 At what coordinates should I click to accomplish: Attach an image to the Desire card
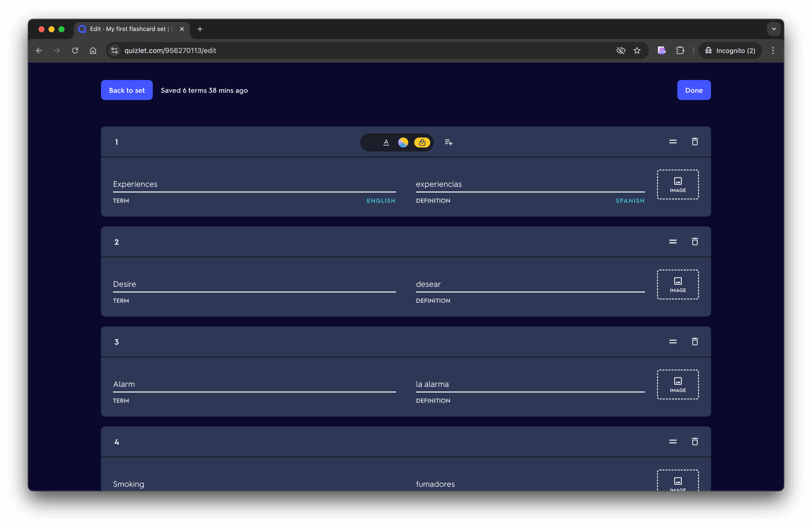tap(677, 284)
